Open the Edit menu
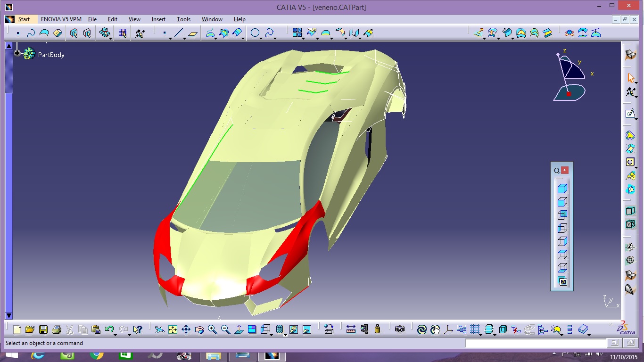 pyautogui.click(x=113, y=19)
